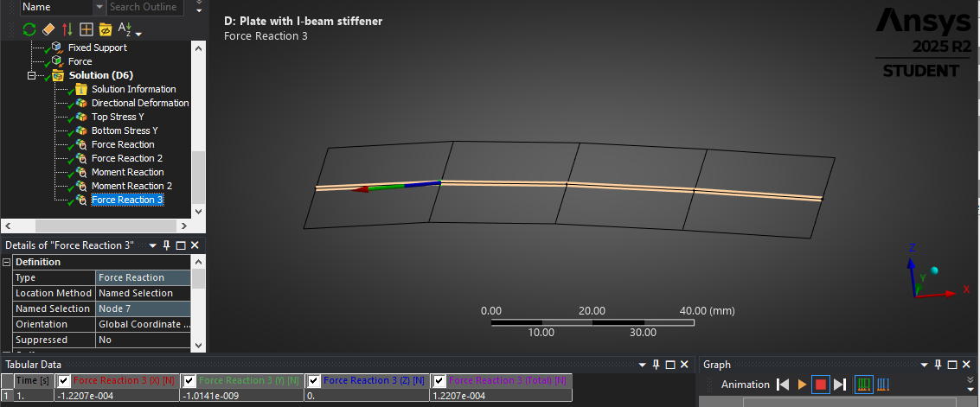
Task: Click the eraser clear icon in outline toolbar
Action: click(48, 29)
